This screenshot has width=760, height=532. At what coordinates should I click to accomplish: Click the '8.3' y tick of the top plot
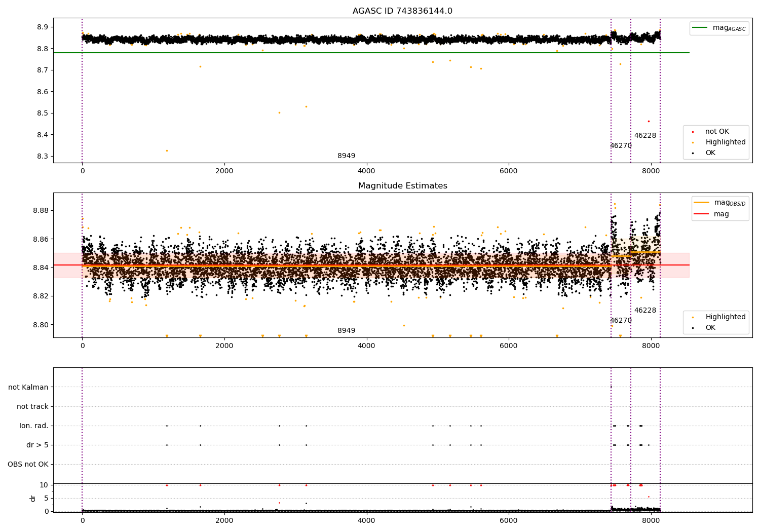[43, 157]
